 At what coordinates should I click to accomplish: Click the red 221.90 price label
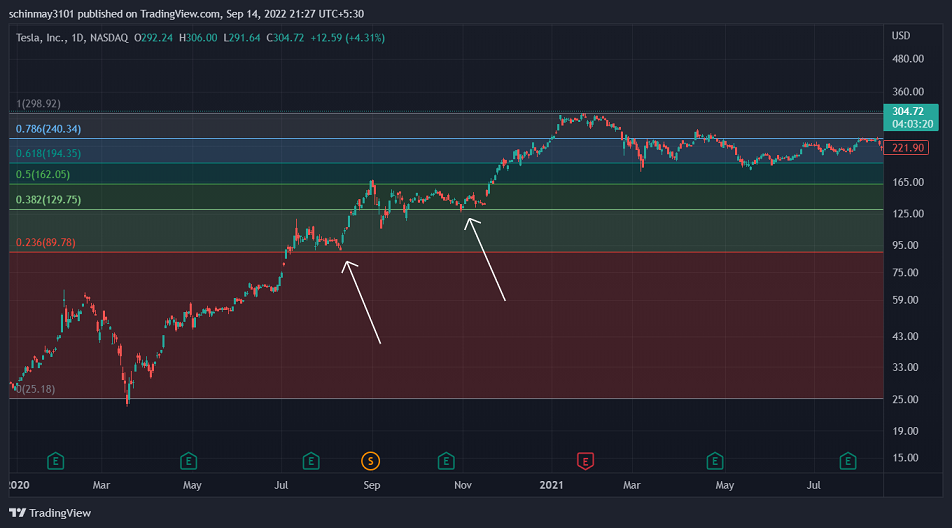(x=906, y=147)
